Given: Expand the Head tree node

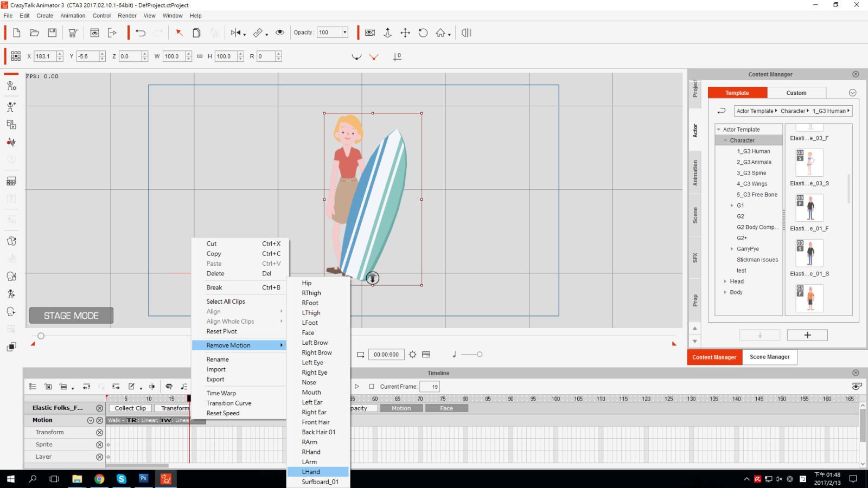Looking at the screenshot, I should point(725,281).
